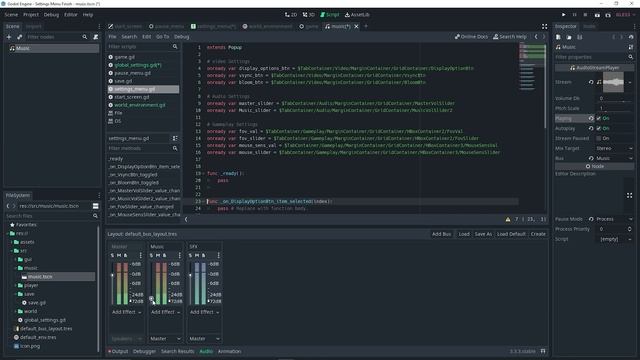Open SFX bus send Master dropdown

click(204, 339)
